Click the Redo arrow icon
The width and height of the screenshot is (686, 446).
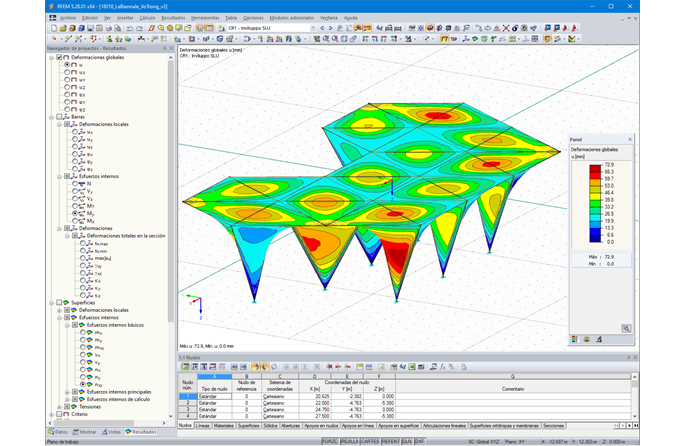[139, 28]
